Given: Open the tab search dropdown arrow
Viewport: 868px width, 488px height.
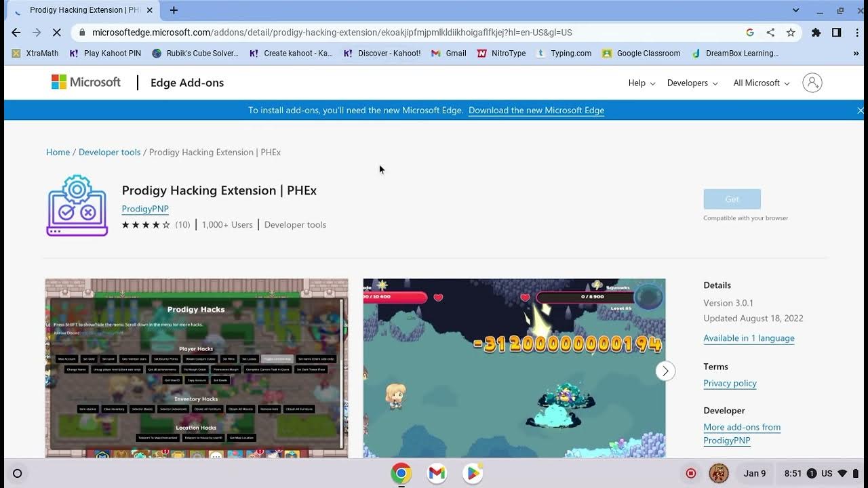Looking at the screenshot, I should coord(796,10).
